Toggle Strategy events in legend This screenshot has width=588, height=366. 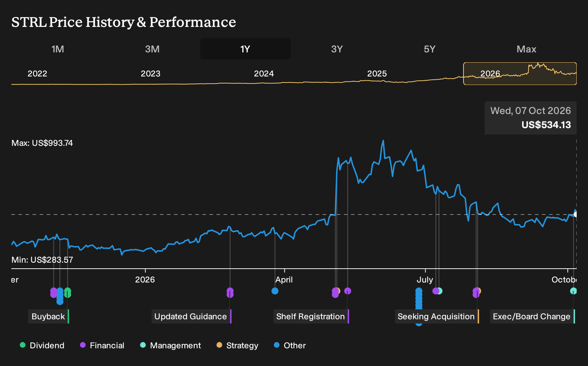pyautogui.click(x=237, y=345)
